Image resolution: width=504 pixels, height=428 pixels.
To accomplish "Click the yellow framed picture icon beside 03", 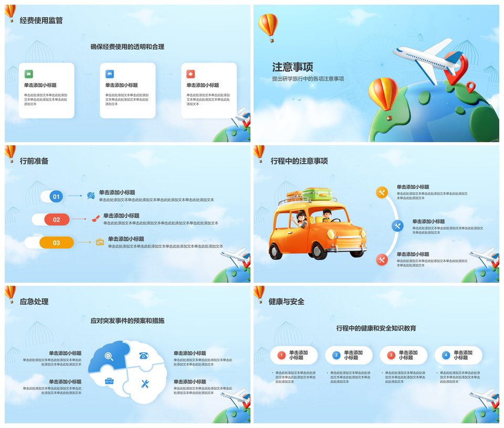I will click(100, 242).
